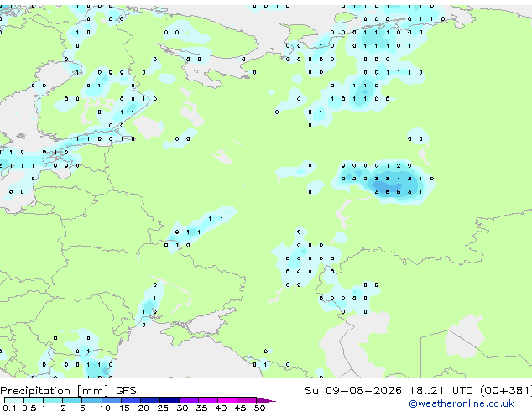This screenshot has height=411, width=532.
Task: Click the legend label "45"
Action: click(241, 408)
